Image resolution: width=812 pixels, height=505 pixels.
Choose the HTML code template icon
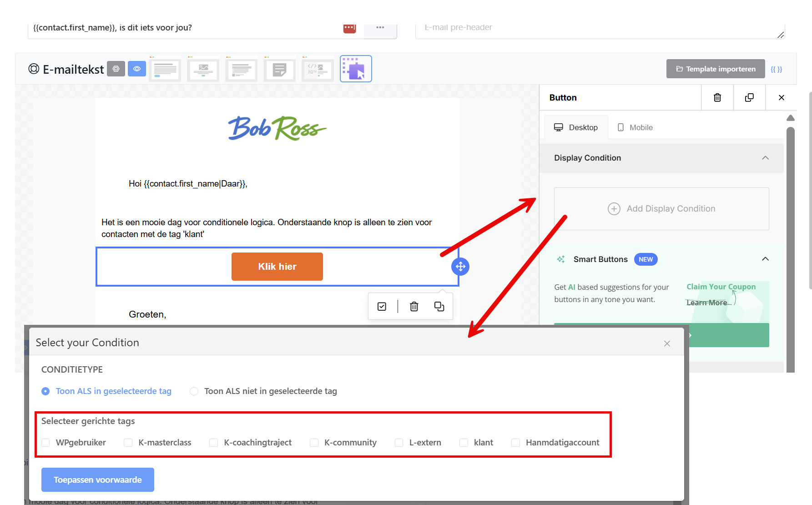click(318, 70)
